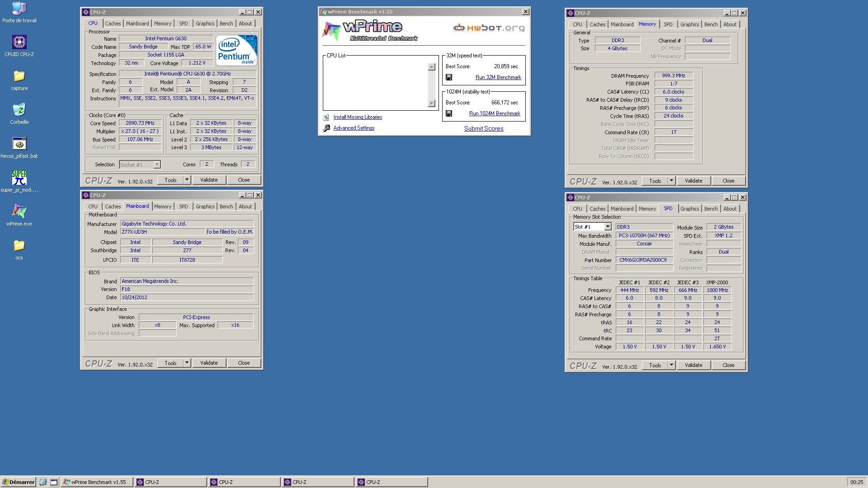Click Close button in Mainboard window
The height and width of the screenshot is (488, 868).
click(x=244, y=363)
